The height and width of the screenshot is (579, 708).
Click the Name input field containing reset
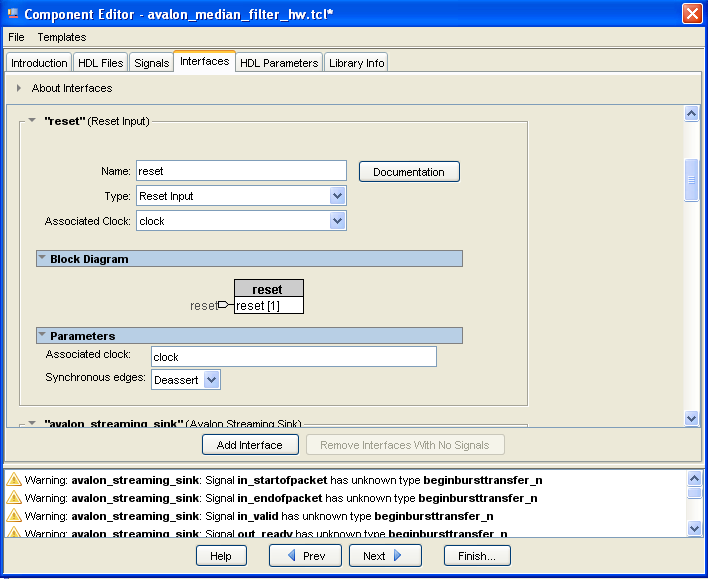click(x=241, y=171)
